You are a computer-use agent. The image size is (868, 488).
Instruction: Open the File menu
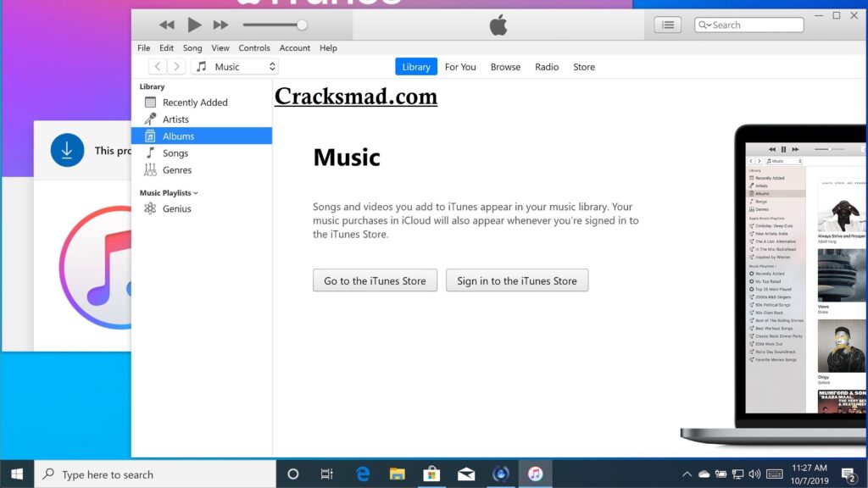pyautogui.click(x=144, y=48)
